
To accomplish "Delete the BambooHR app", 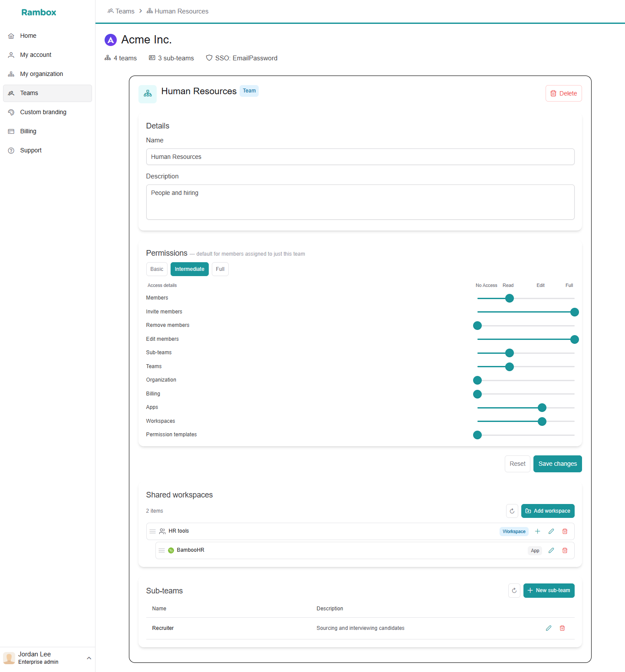I will [565, 550].
